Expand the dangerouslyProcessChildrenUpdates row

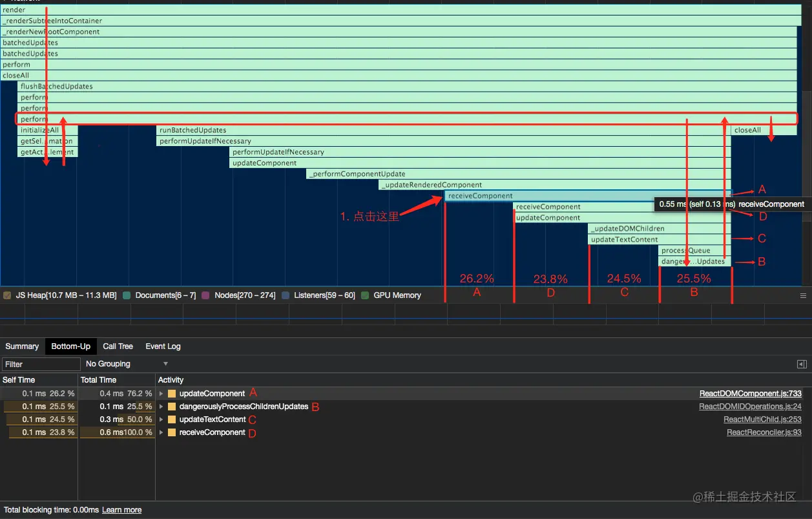click(161, 407)
